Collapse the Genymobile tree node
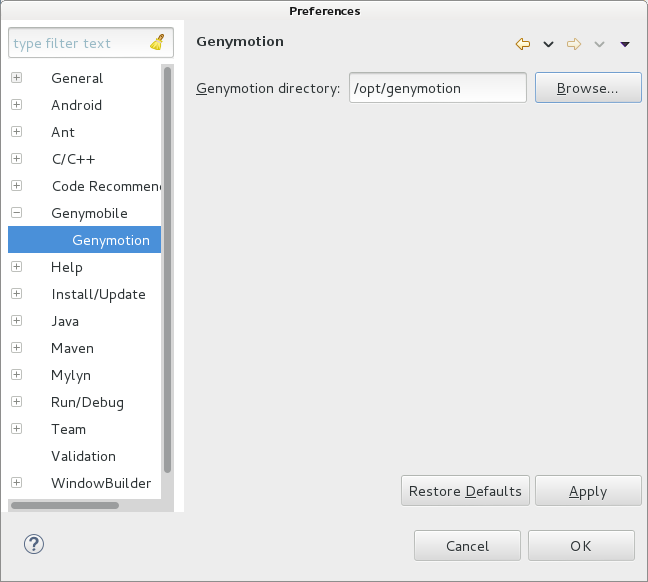648x582 pixels. (17, 212)
